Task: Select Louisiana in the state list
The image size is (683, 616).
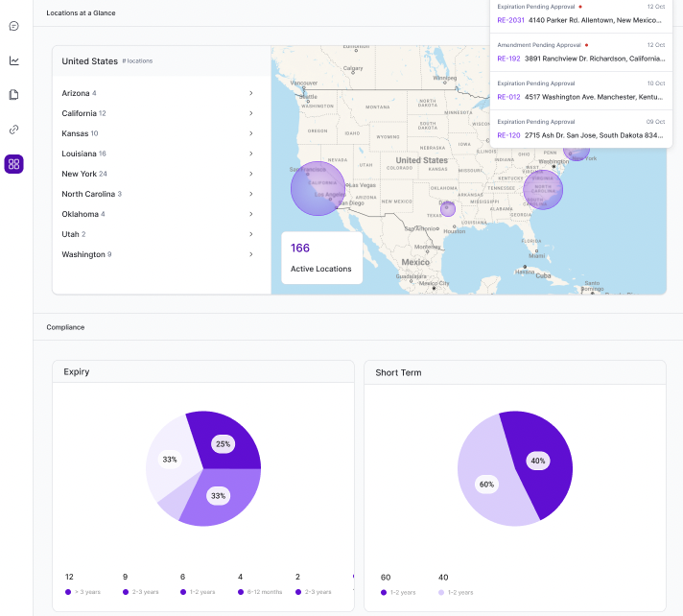Action: pyautogui.click(x=79, y=154)
